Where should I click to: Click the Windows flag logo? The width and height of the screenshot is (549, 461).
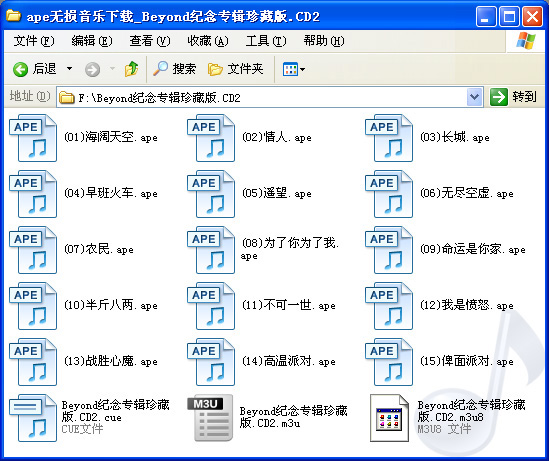point(526,41)
